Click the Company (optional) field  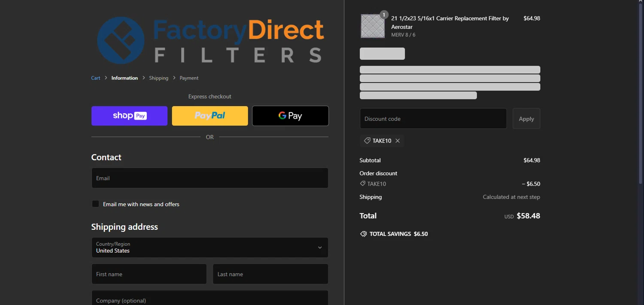click(210, 298)
